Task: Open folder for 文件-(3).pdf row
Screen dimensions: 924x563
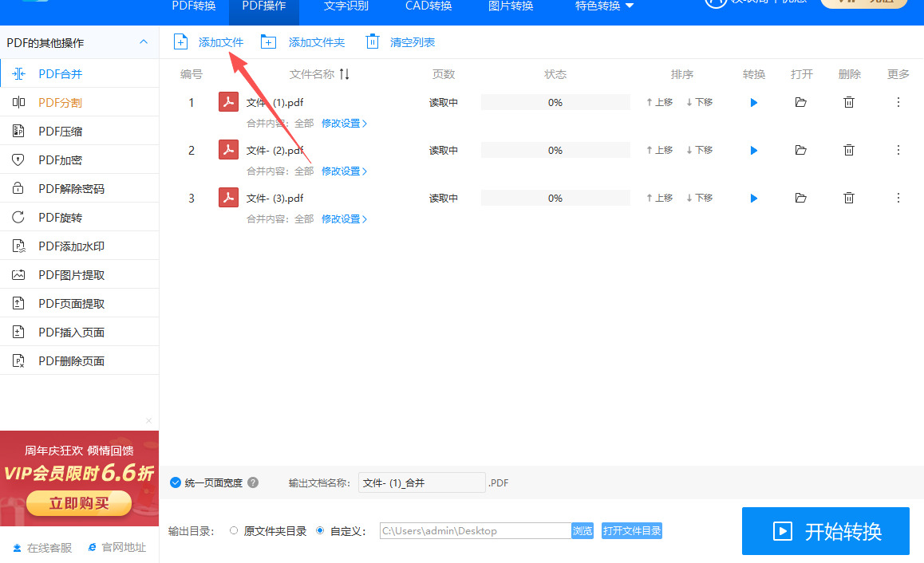Action: click(801, 198)
